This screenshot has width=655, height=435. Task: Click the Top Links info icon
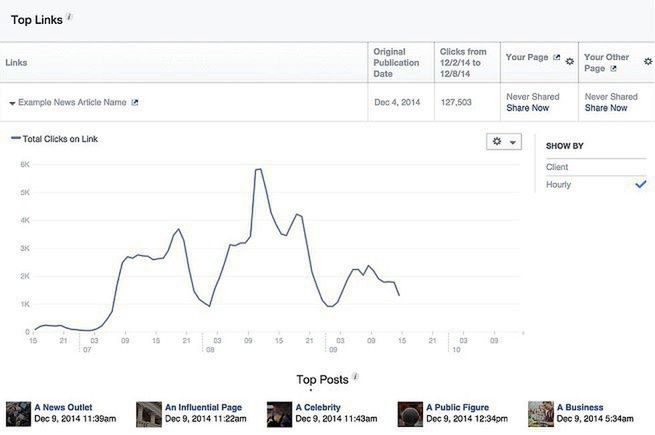pyautogui.click(x=70, y=17)
